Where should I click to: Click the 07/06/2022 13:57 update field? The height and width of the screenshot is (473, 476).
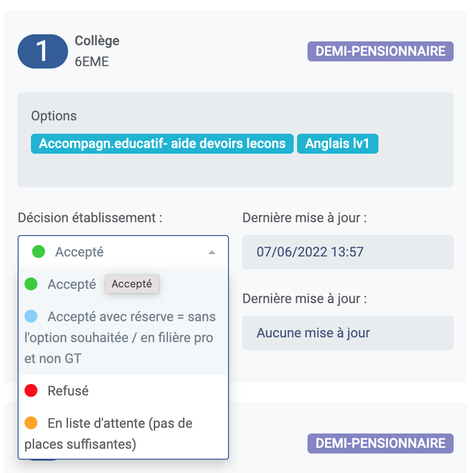click(348, 252)
